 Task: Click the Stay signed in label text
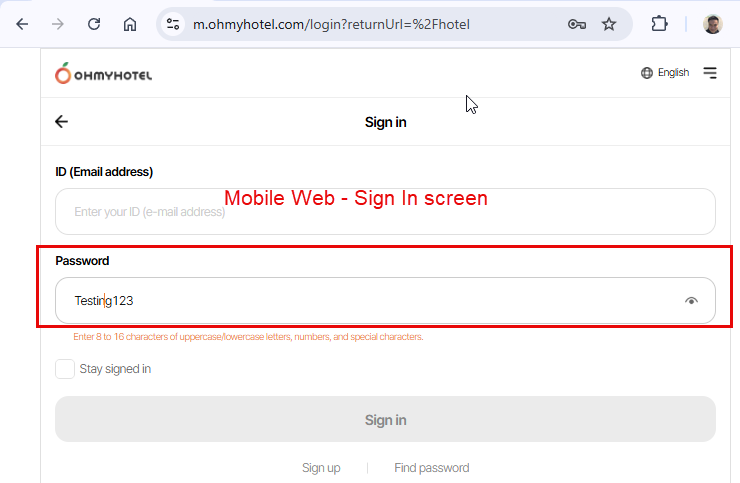pos(115,369)
